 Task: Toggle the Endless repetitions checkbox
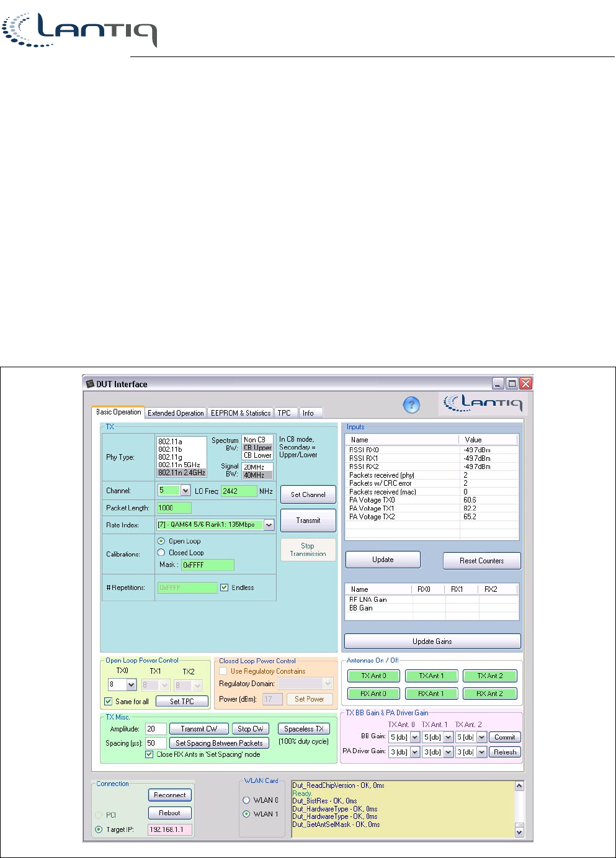click(x=225, y=588)
